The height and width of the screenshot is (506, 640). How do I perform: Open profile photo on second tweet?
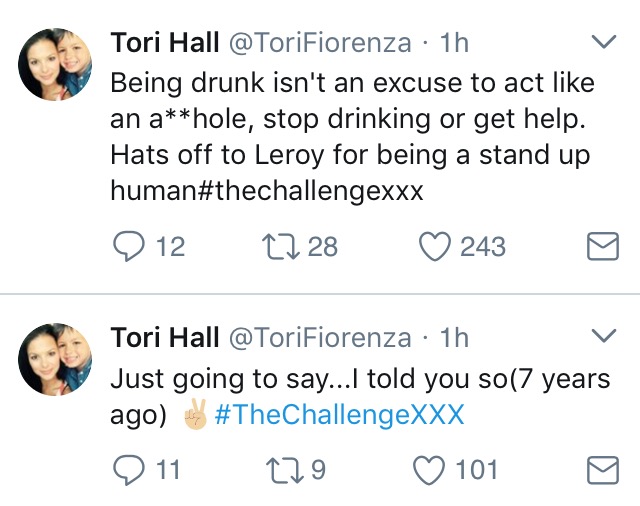click(55, 360)
